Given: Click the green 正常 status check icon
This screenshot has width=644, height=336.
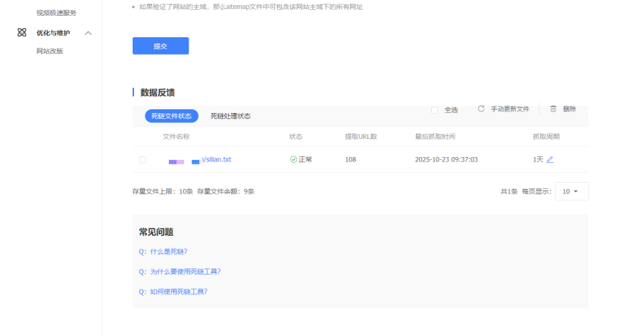Looking at the screenshot, I should click(294, 160).
